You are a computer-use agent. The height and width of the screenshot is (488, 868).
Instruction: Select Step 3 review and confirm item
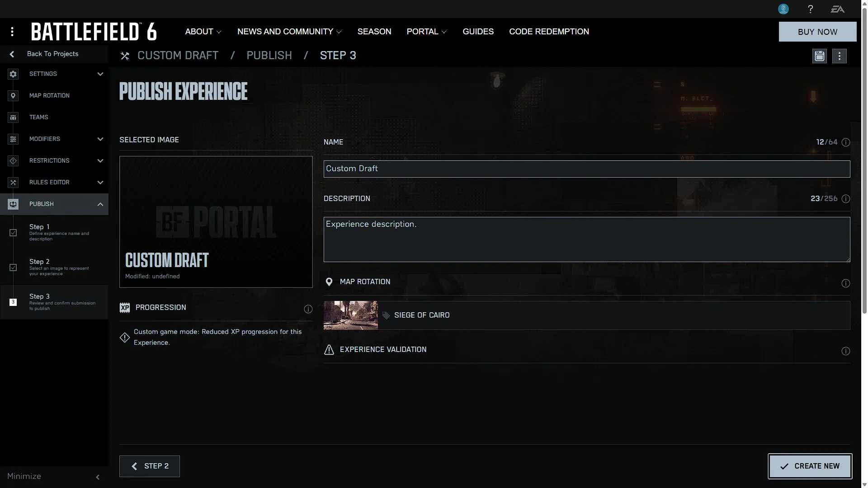[x=54, y=302]
